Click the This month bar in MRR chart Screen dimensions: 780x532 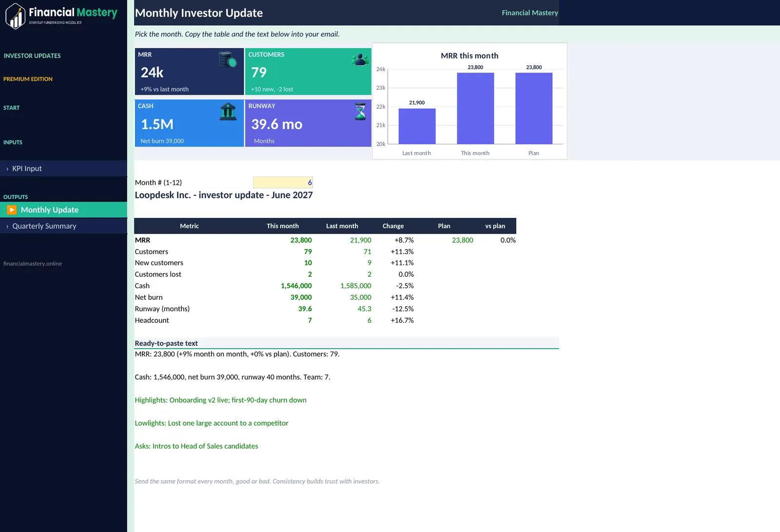click(475, 108)
